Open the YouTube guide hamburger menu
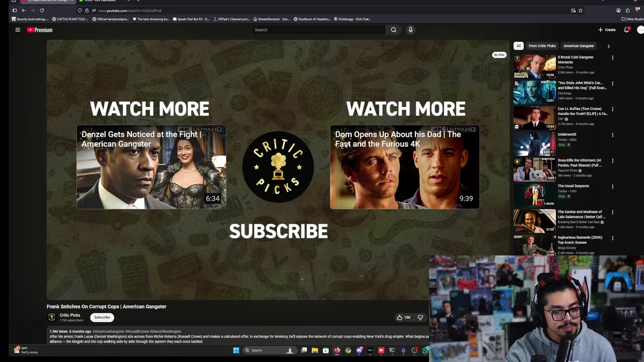The image size is (644, 362). 18,30
